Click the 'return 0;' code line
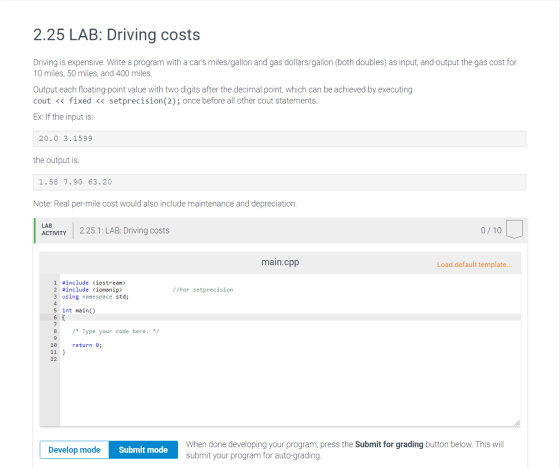The width and height of the screenshot is (560, 468). 87,345
